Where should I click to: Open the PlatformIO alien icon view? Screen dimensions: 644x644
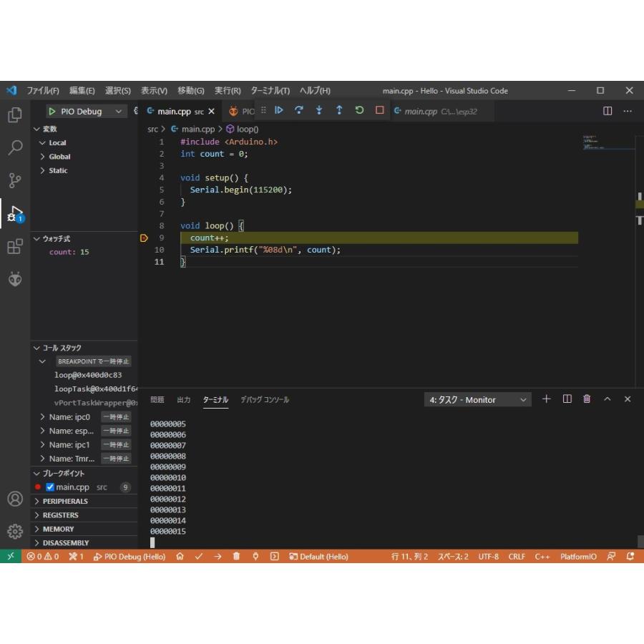pos(14,279)
